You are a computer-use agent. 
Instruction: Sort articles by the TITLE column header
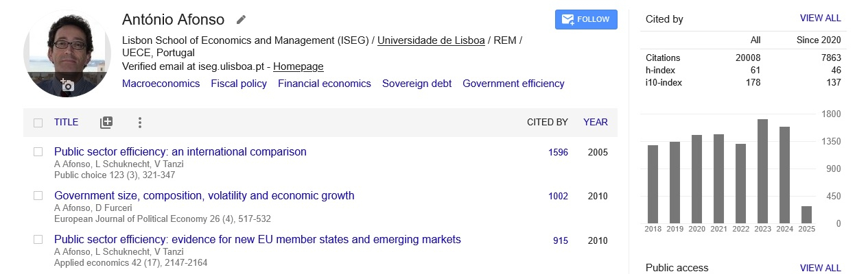66,123
